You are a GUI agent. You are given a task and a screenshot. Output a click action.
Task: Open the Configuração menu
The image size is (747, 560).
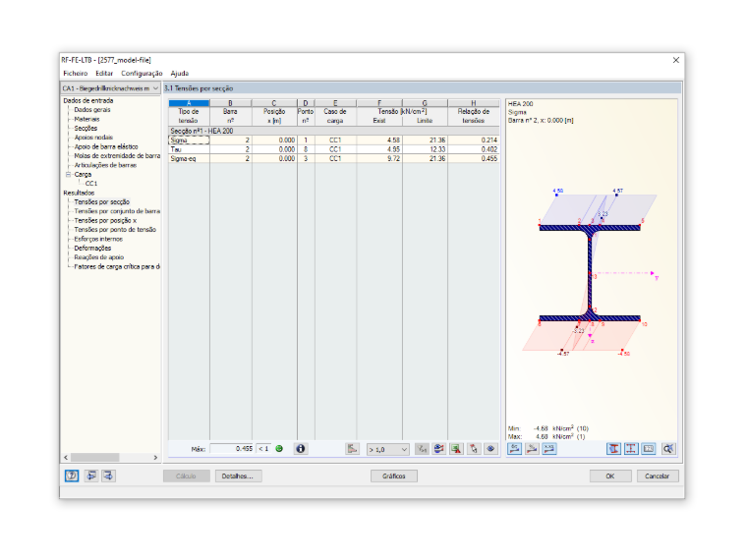tap(142, 74)
